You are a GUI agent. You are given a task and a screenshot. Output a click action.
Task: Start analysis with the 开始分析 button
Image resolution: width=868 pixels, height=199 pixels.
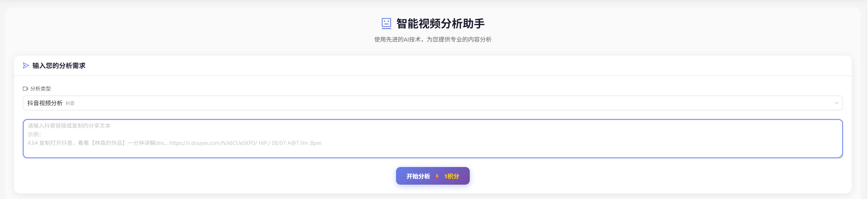[x=433, y=176]
